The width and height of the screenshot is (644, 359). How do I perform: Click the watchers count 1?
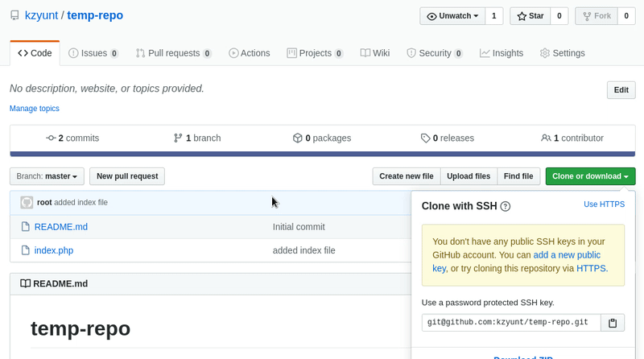pos(494,16)
